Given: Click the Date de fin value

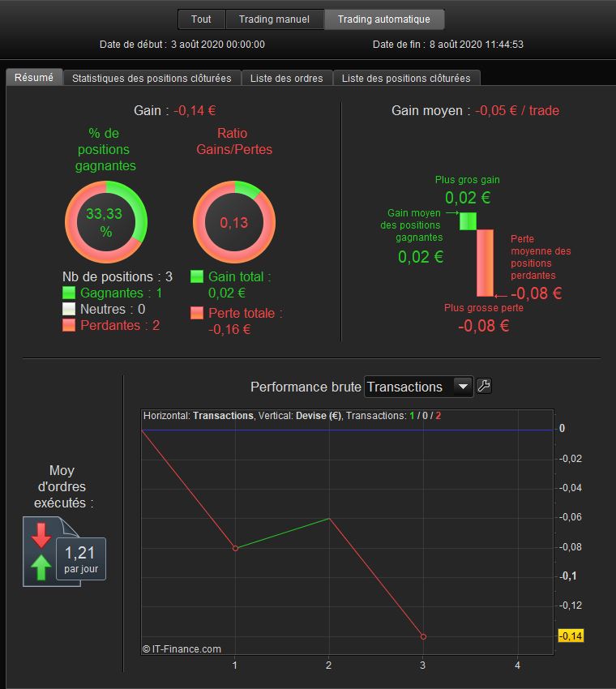Looking at the screenshot, I should tap(477, 45).
